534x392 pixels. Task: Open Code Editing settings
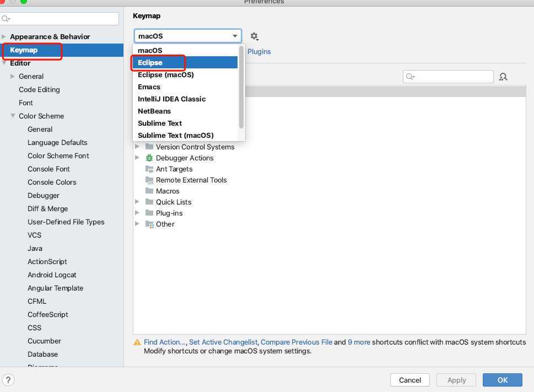coord(39,89)
